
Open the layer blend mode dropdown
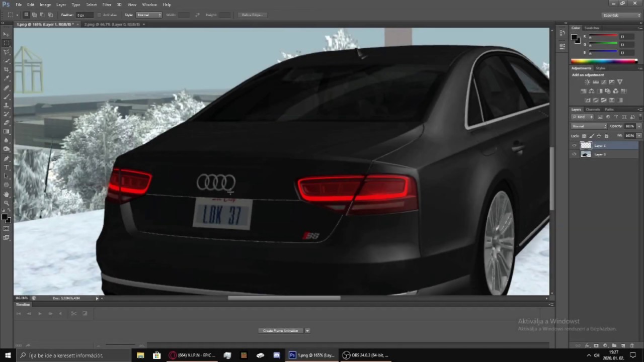pyautogui.click(x=589, y=126)
